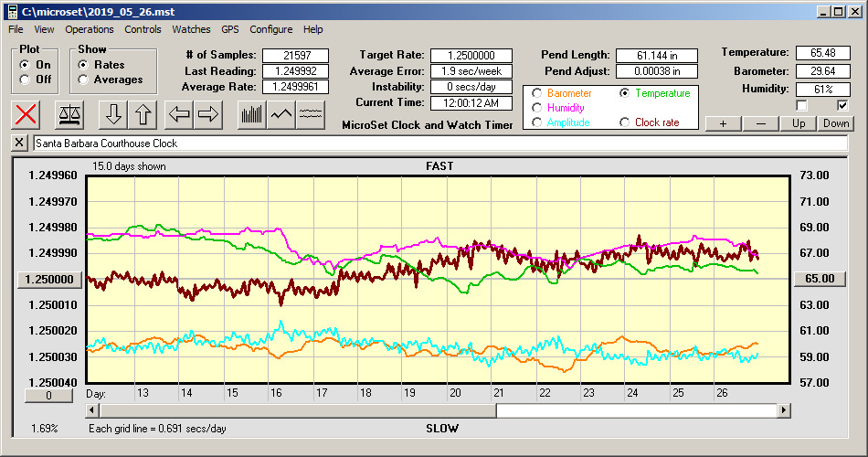Click the Pend Adjust field
The width and height of the screenshot is (868, 457).
(x=657, y=71)
